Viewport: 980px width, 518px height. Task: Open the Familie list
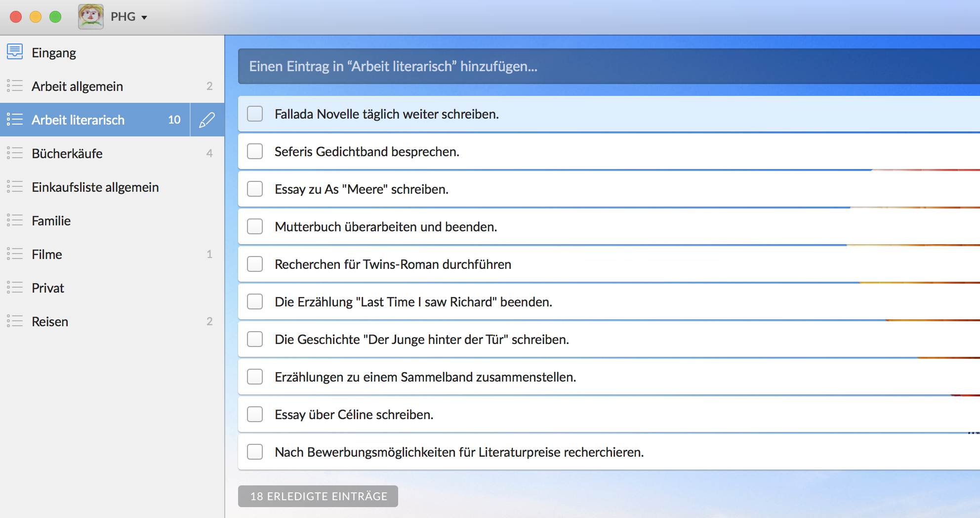[112, 220]
